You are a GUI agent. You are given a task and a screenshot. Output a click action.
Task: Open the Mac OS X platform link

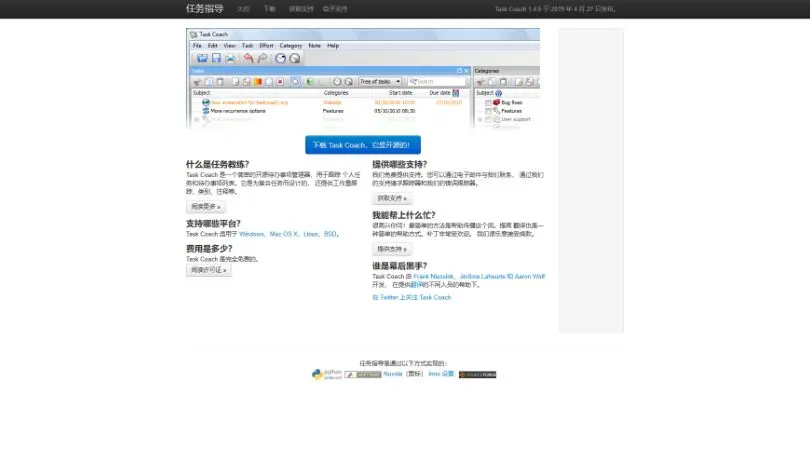click(x=284, y=234)
